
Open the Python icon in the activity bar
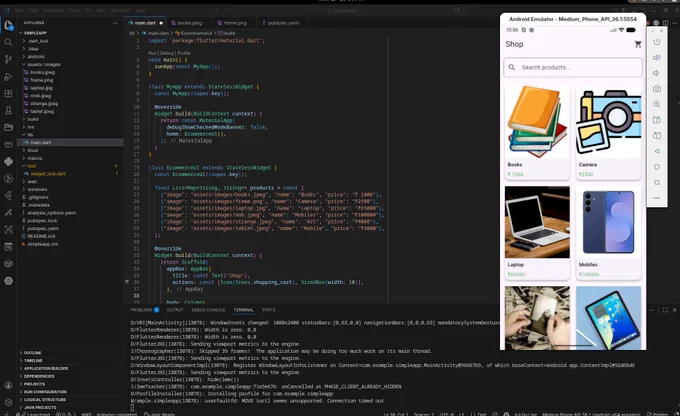[8, 161]
